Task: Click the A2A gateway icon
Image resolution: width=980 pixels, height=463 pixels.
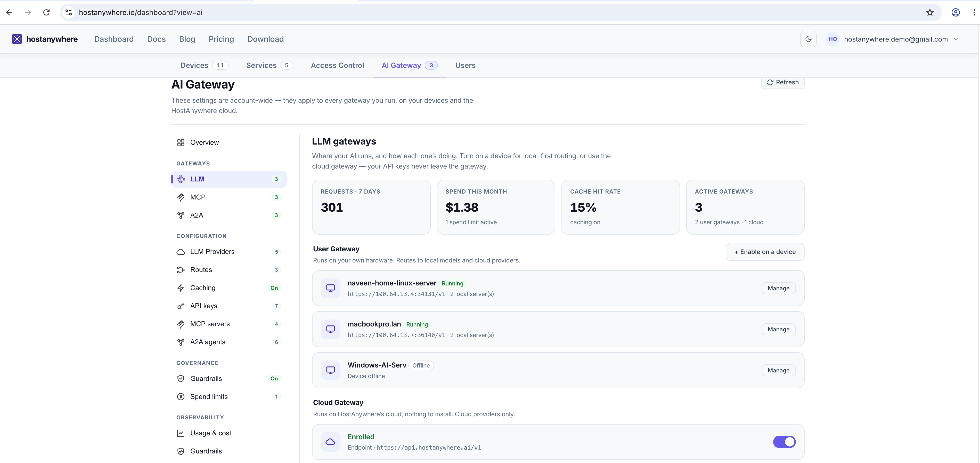Action: click(x=181, y=215)
